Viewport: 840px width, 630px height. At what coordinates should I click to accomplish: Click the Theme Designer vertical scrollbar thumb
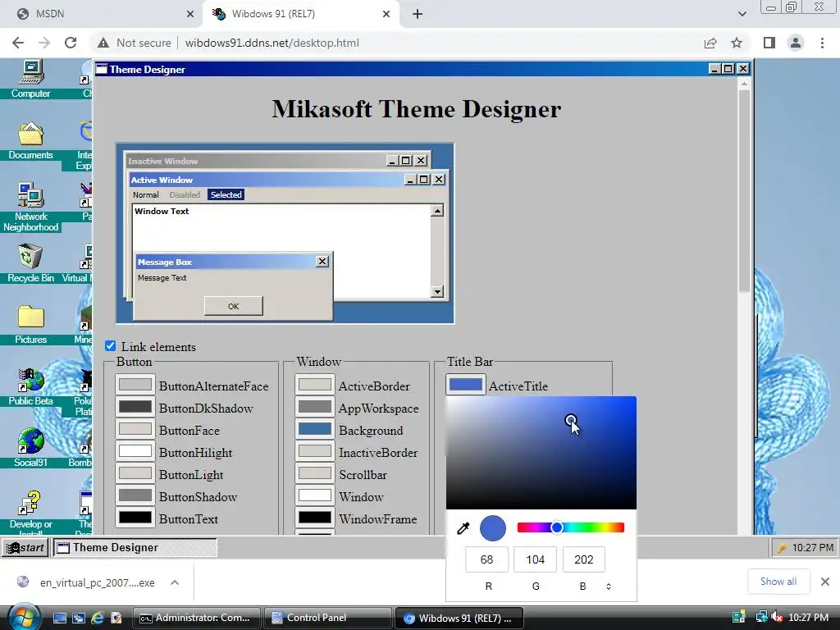click(x=743, y=190)
